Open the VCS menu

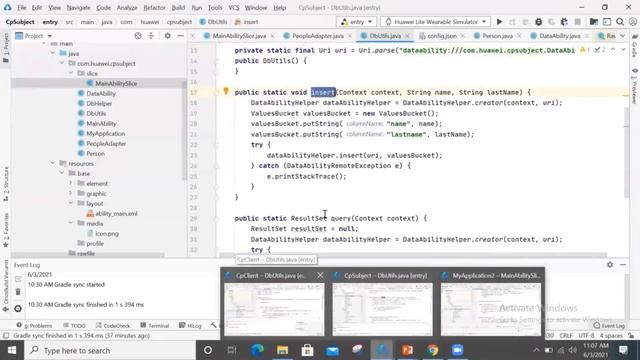click(x=234, y=7)
